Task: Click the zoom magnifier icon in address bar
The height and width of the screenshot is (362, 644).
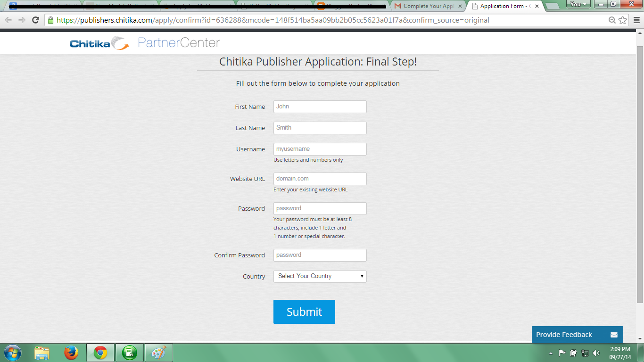Action: (x=612, y=20)
